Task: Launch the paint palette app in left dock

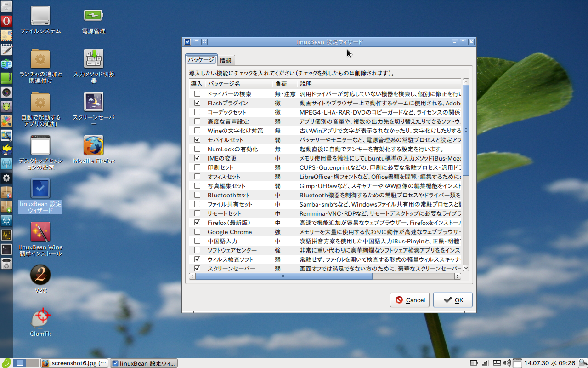Action: coord(6,121)
